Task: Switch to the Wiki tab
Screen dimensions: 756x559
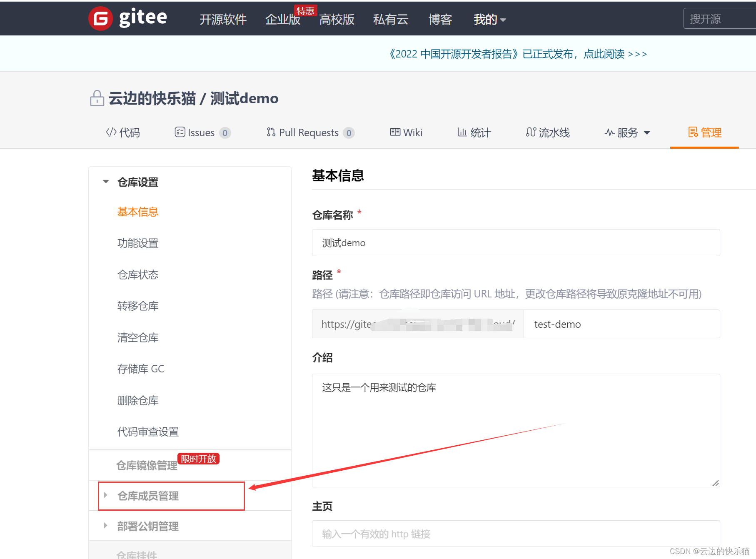Action: tap(406, 132)
